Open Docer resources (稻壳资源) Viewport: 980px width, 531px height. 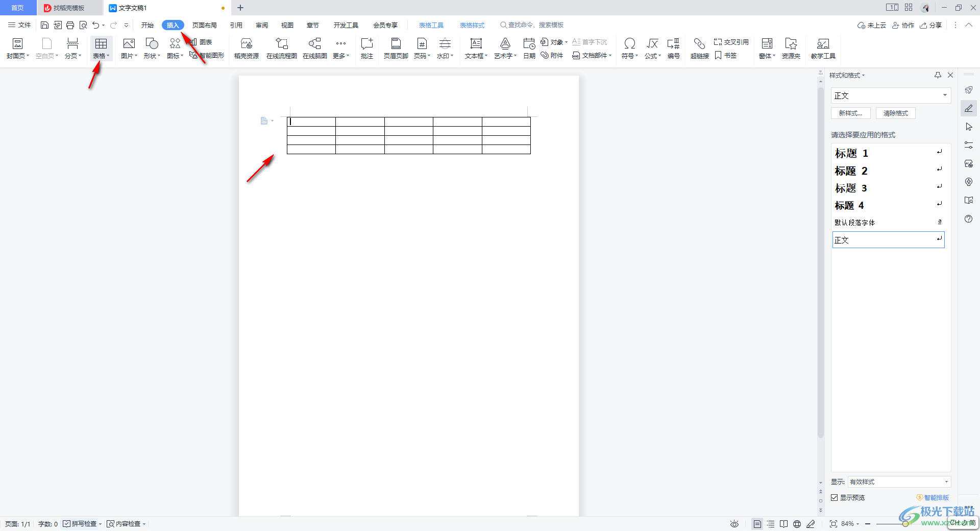(247, 49)
